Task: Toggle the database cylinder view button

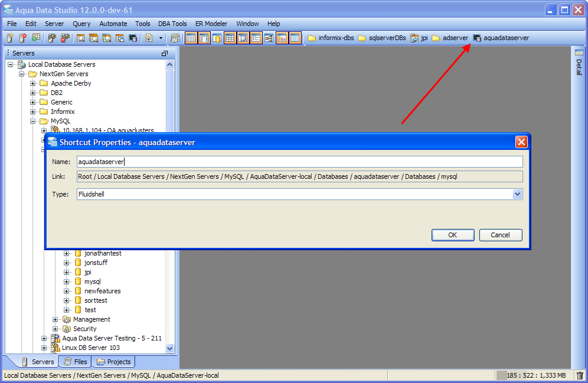Action: [x=217, y=38]
